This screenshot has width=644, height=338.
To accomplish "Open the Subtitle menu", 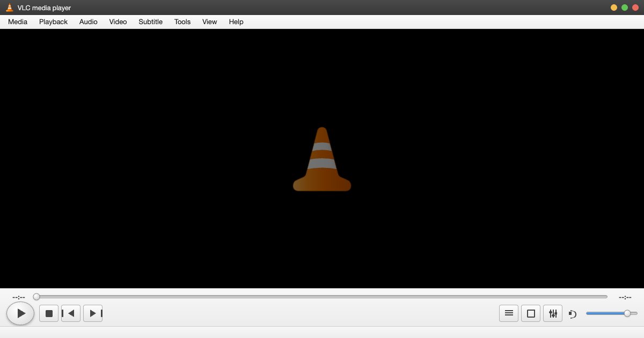I will coord(150,22).
